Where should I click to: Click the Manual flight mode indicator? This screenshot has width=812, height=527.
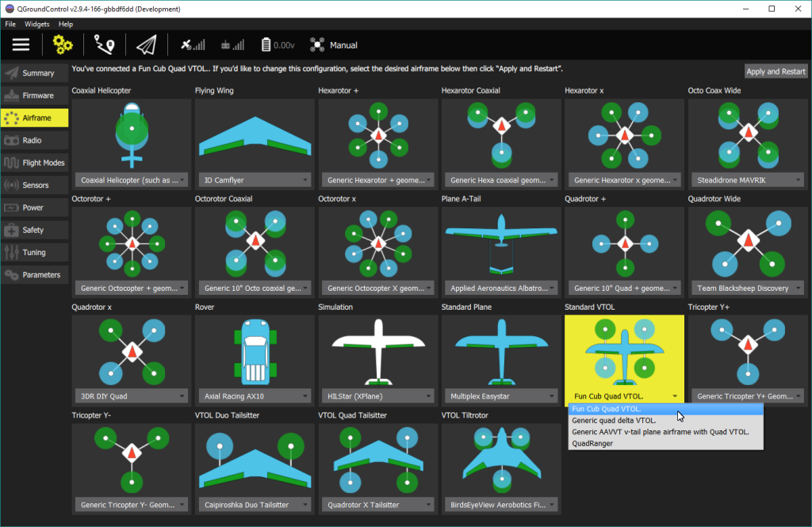[343, 45]
